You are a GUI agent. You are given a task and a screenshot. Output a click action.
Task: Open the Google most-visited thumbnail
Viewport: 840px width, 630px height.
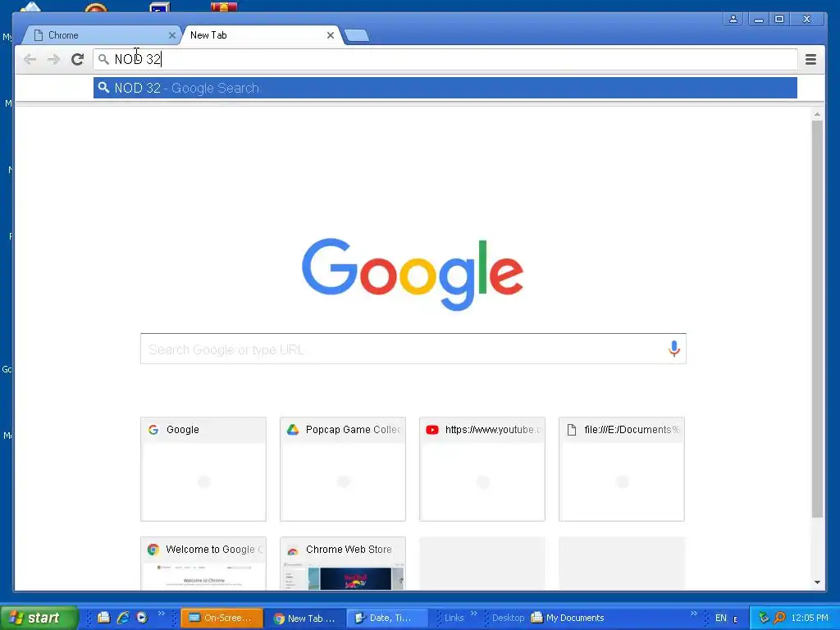(x=203, y=468)
